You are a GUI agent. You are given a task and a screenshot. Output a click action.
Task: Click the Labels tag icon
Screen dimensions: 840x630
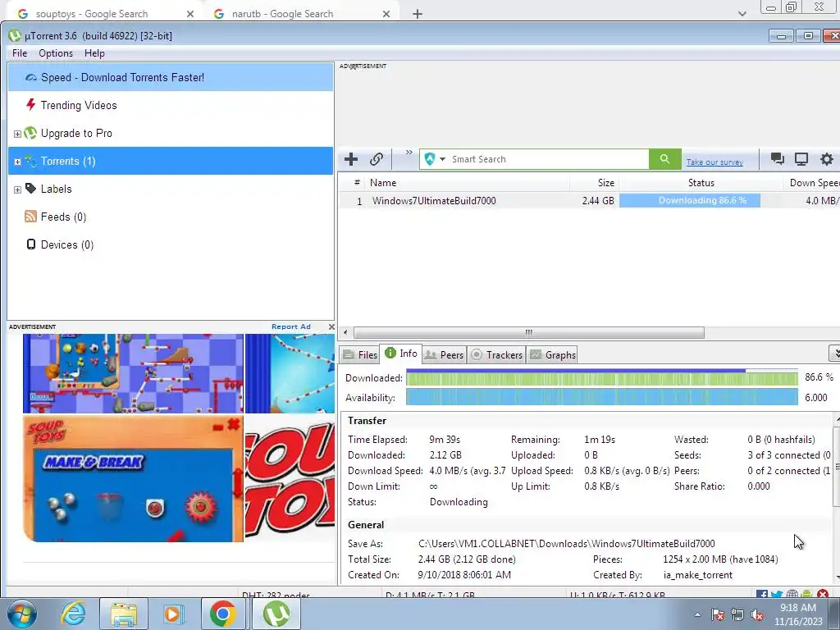pyautogui.click(x=30, y=189)
